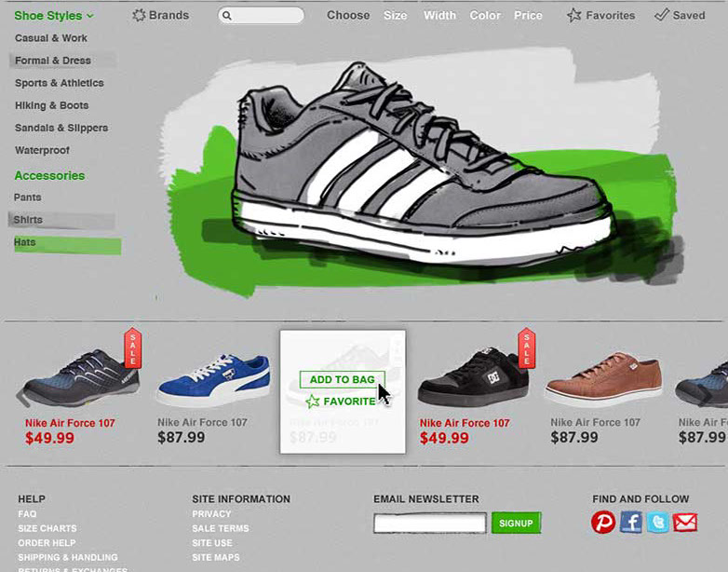
Task: Click the checkmark icon beside Saved
Action: coord(661,15)
